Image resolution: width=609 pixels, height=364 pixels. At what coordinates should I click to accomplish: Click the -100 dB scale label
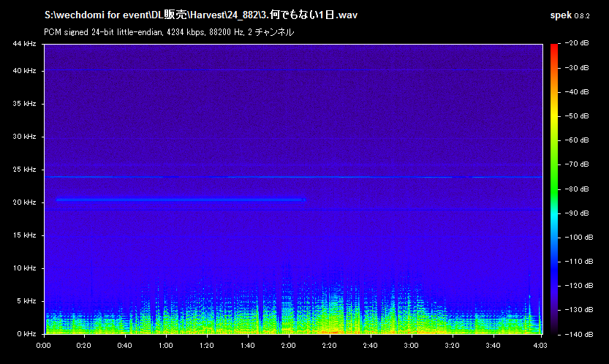[x=578, y=237]
